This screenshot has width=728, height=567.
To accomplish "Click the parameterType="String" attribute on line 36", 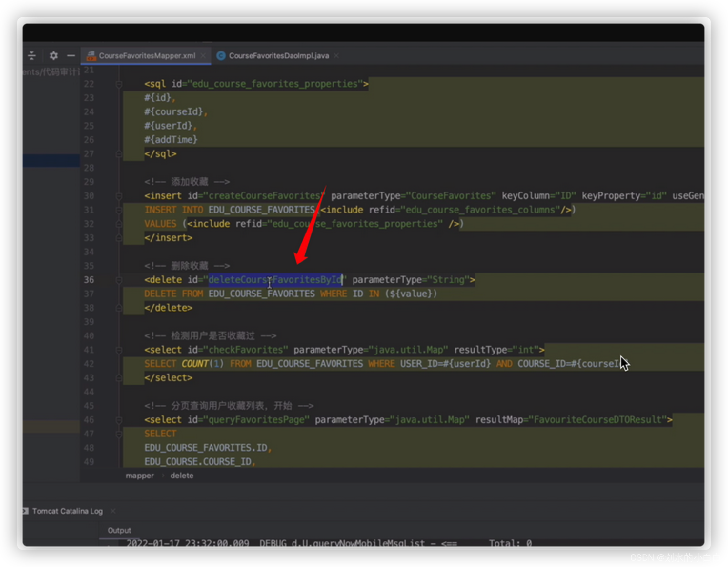I will 411,280.
